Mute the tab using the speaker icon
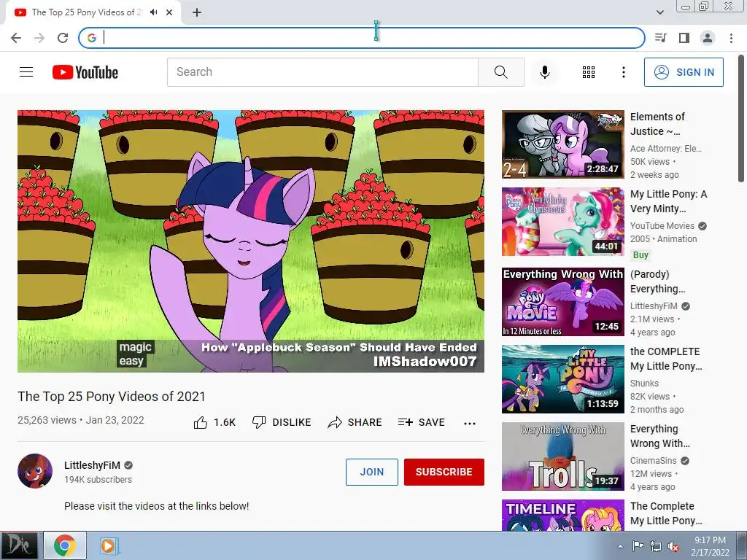This screenshot has width=747, height=560. tap(153, 12)
